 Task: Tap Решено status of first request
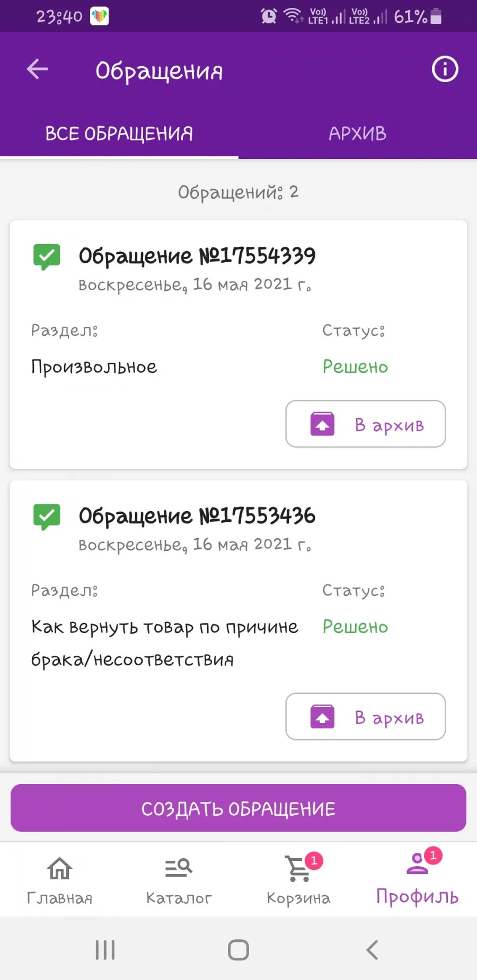coord(355,367)
